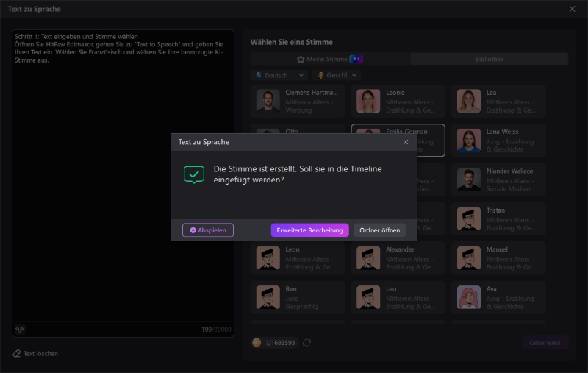Switch to the Bibliothek tab
The height and width of the screenshot is (373, 588).
pos(489,59)
